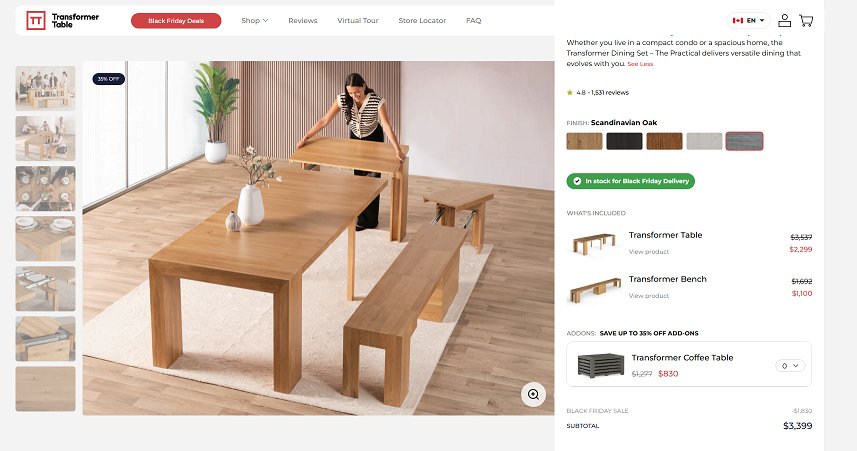Open the shopping cart icon
This screenshot has width=857, height=451.
[x=806, y=21]
